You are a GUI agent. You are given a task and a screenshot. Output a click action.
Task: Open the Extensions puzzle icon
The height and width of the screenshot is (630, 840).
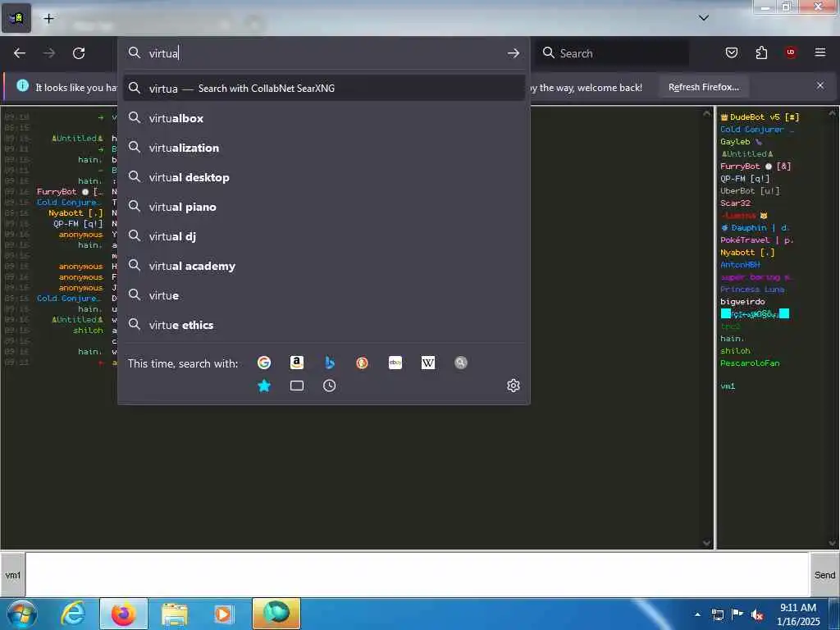coord(761,52)
